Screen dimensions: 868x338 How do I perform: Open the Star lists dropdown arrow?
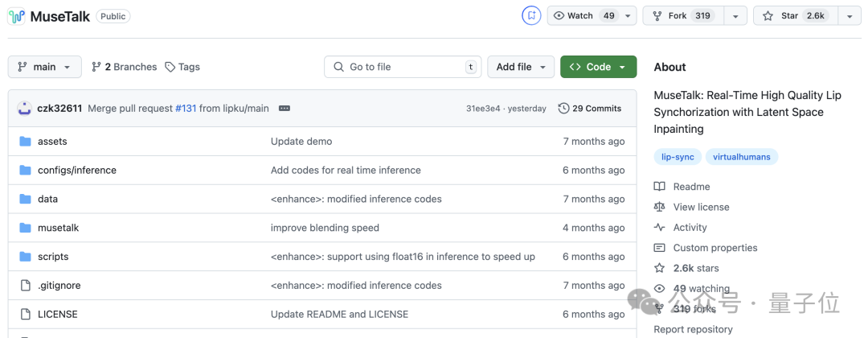pyautogui.click(x=850, y=16)
